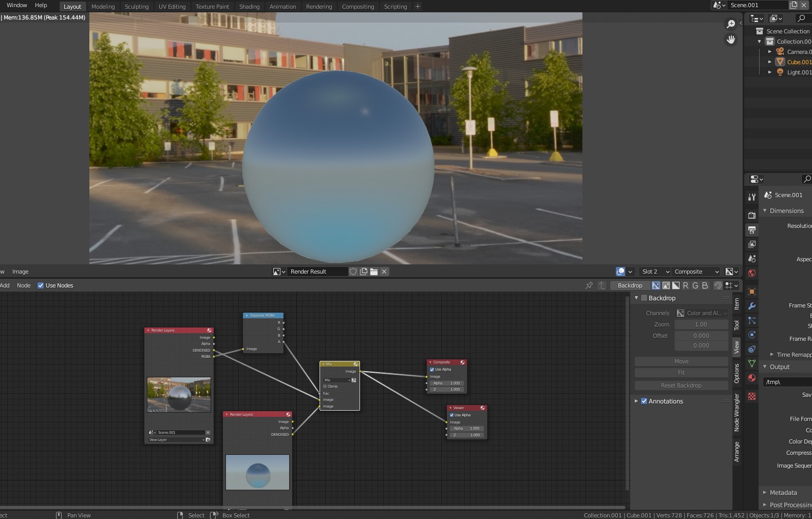The image size is (812, 519).
Task: Click the hand pan tool in viewport
Action: point(730,40)
